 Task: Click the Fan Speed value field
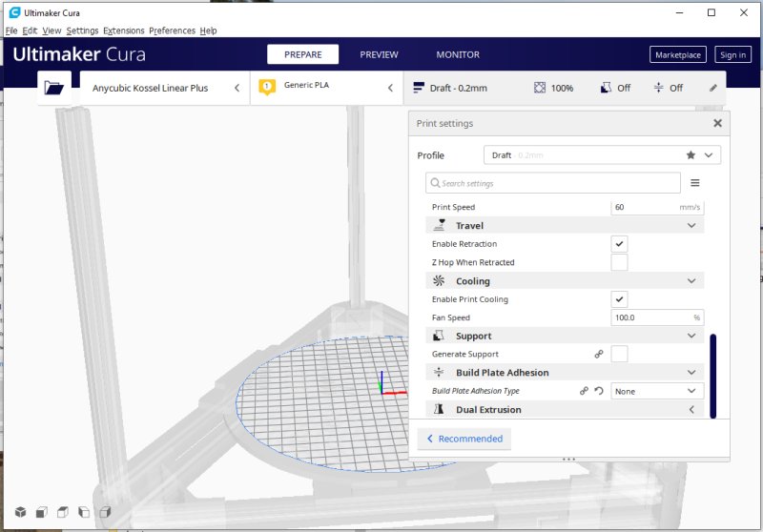click(657, 317)
